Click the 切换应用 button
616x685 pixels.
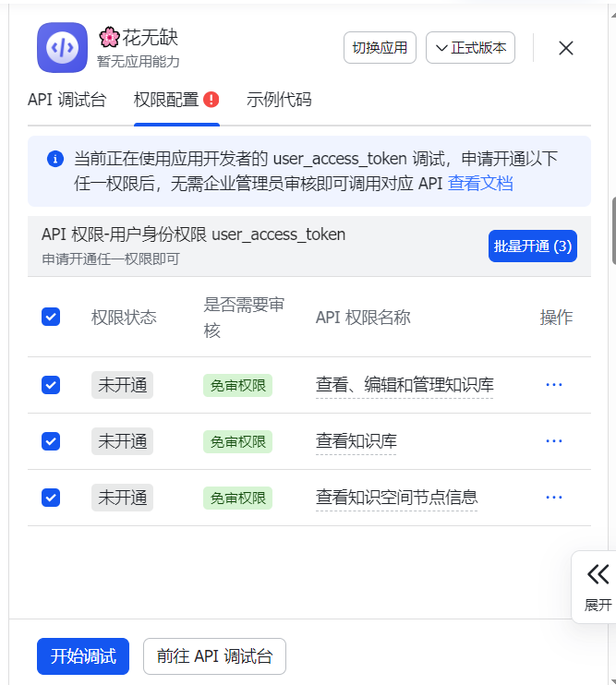[x=380, y=48]
